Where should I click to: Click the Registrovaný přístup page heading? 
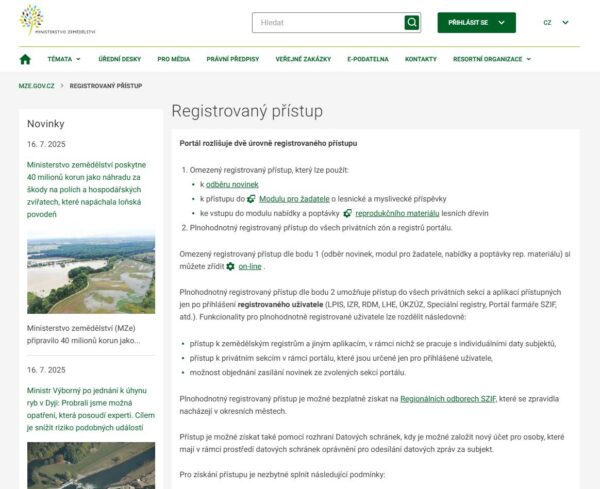247,111
